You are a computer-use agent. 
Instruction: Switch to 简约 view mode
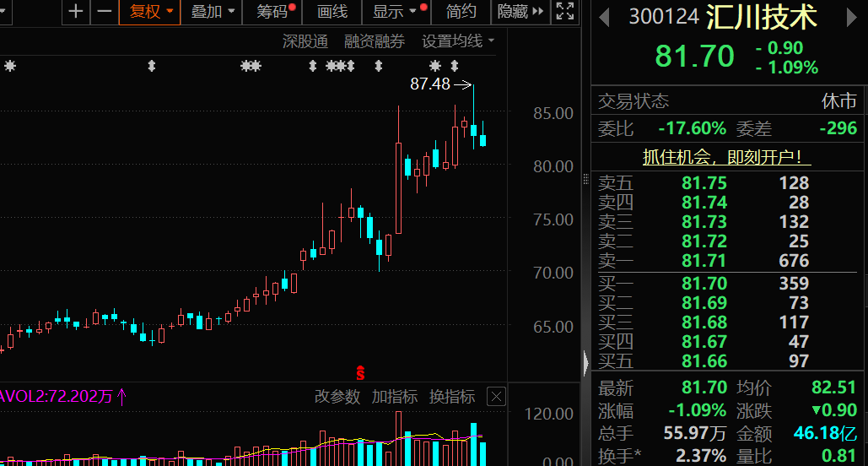[461, 12]
